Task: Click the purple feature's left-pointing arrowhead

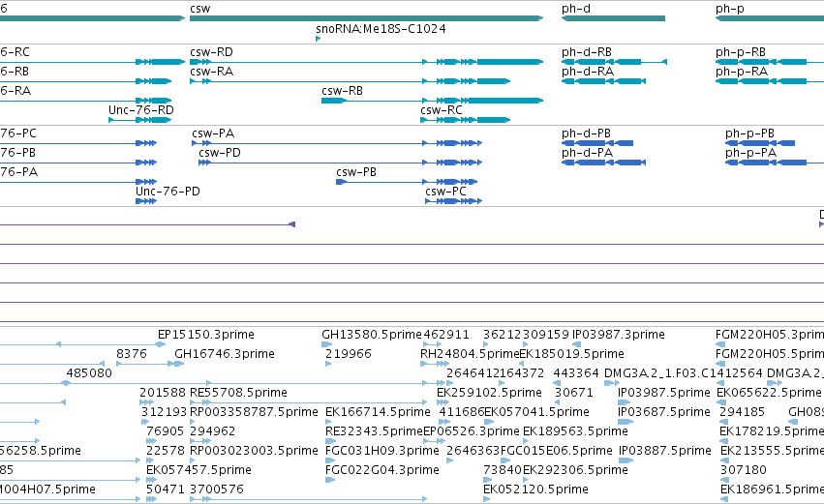Action: tap(292, 224)
